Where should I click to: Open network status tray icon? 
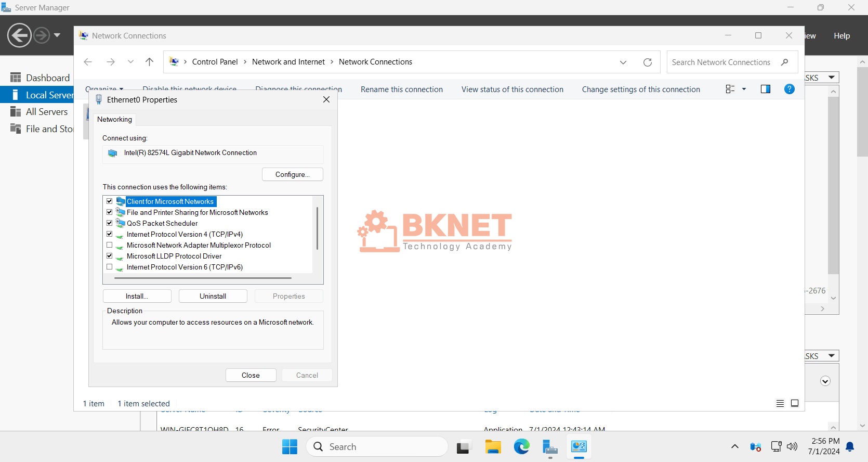777,446
